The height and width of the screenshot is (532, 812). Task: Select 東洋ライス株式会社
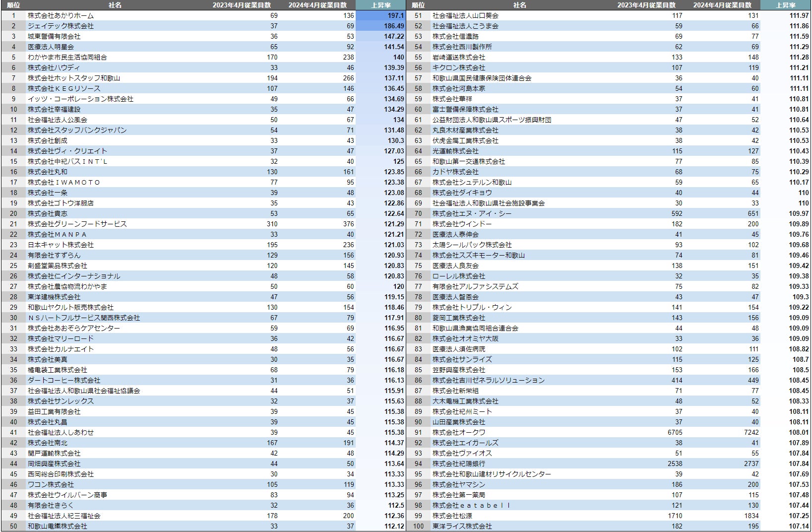(462, 526)
